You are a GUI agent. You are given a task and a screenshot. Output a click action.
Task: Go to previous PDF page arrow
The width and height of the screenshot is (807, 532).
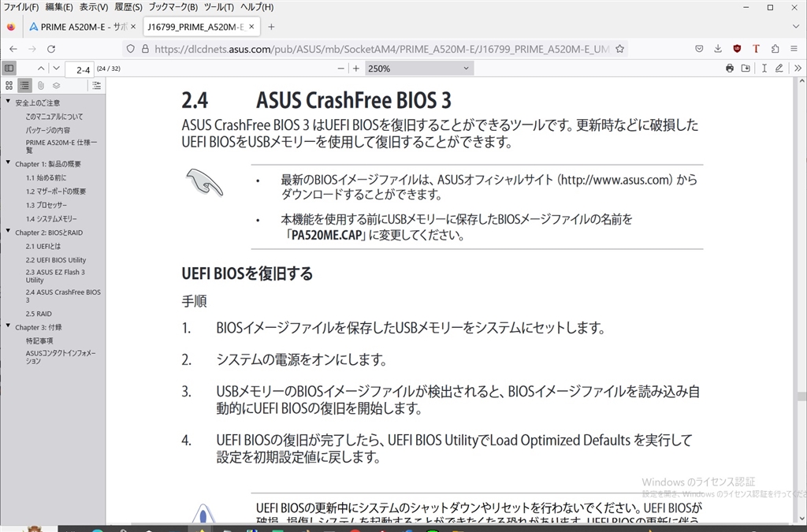[41, 68]
